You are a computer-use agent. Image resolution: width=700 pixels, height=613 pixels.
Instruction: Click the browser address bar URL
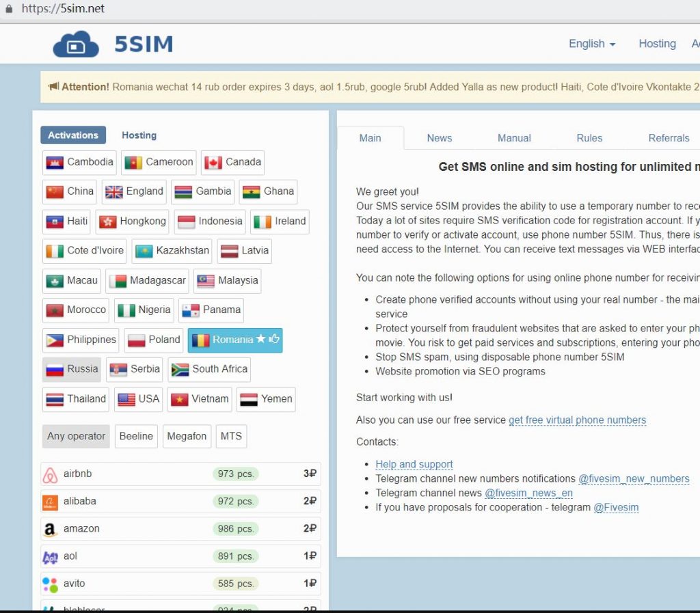pyautogui.click(x=63, y=9)
